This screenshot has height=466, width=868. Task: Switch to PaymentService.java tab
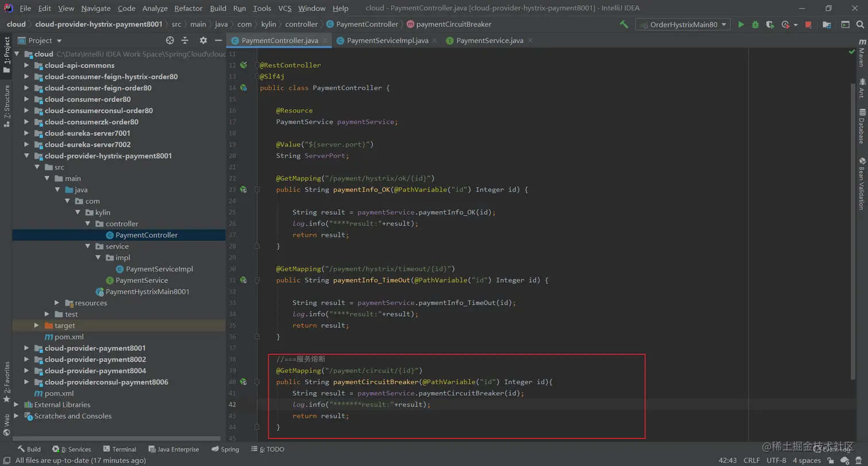(490, 40)
